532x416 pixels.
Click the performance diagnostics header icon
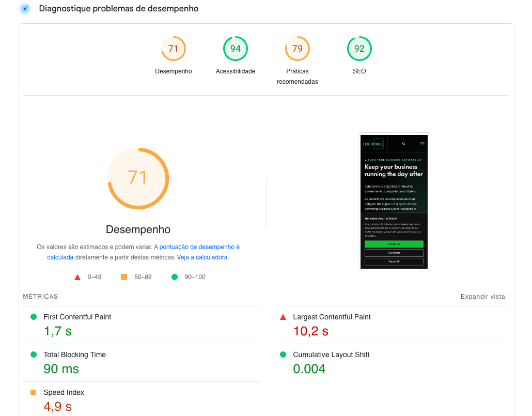point(24,9)
